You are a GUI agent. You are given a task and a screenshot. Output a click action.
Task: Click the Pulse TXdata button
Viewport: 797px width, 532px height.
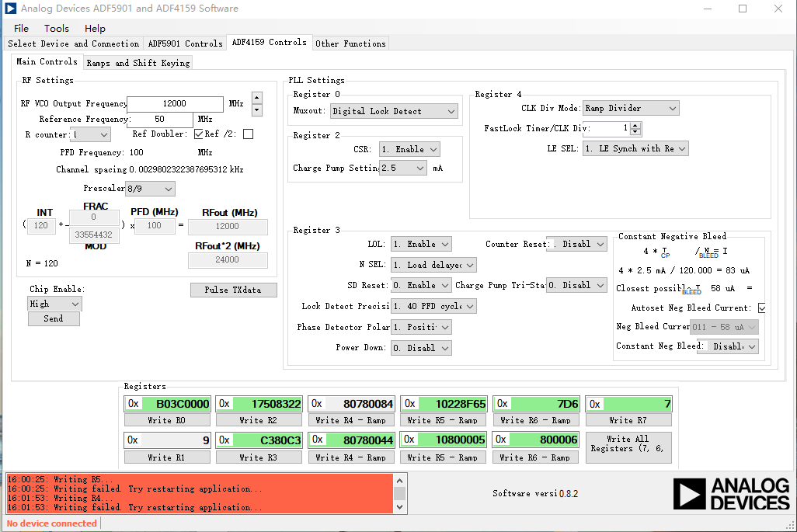pyautogui.click(x=233, y=290)
